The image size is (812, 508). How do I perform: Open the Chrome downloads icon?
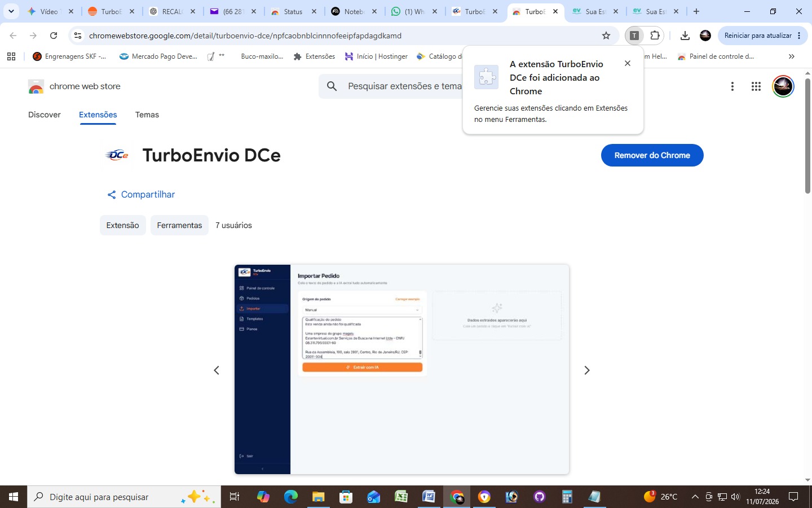(685, 36)
